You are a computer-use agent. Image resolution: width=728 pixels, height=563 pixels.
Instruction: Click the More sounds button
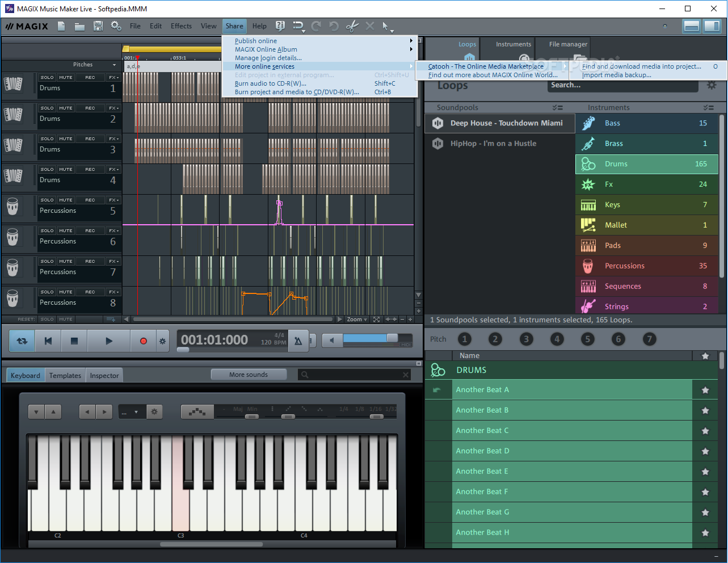pyautogui.click(x=249, y=375)
